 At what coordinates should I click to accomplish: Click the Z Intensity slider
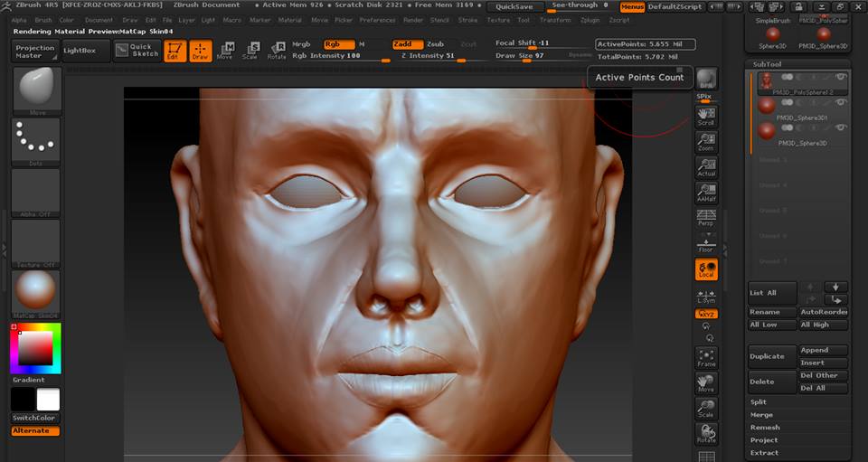tap(429, 55)
